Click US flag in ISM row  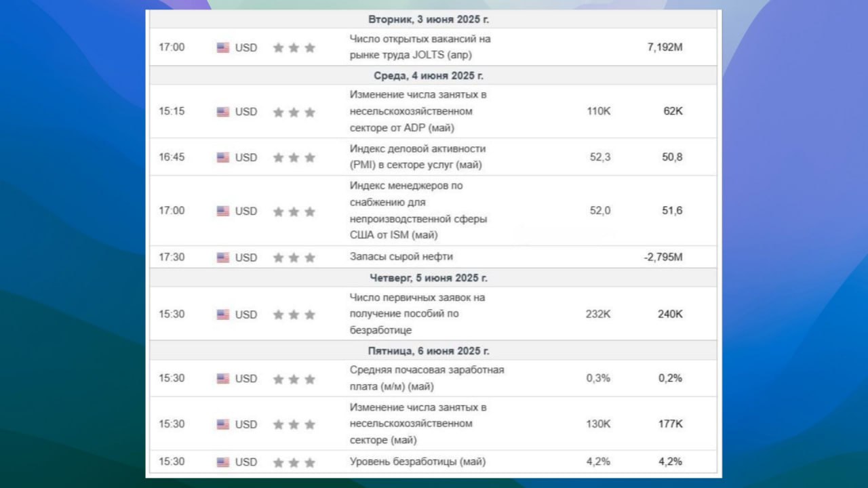pyautogui.click(x=223, y=211)
